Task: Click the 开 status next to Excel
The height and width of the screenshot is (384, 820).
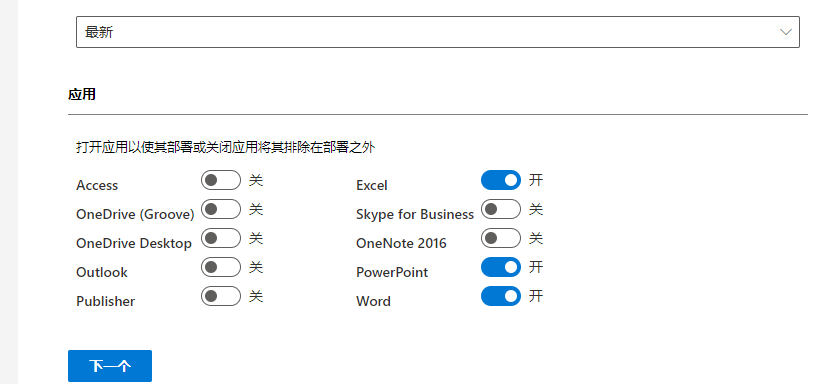Action: pyautogui.click(x=536, y=180)
